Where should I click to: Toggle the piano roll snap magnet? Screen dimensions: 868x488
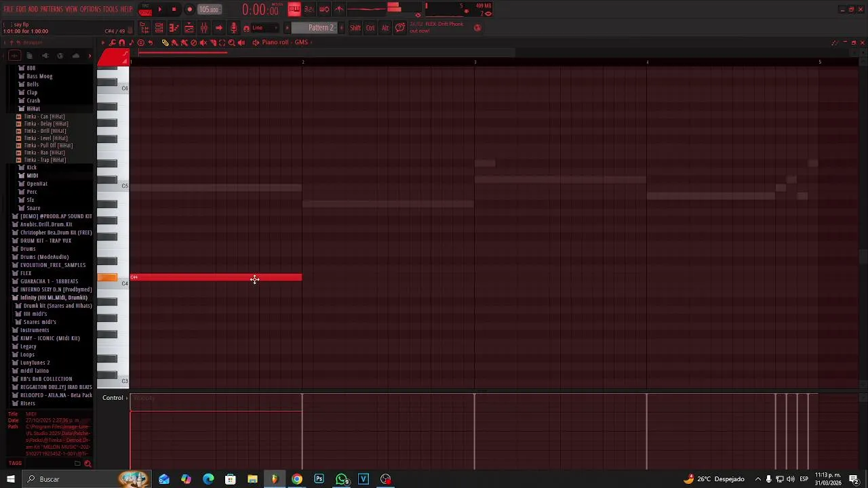pos(121,42)
